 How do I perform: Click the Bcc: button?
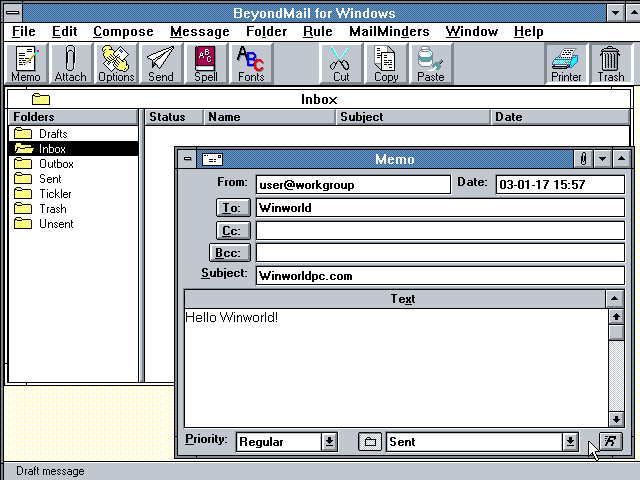pyautogui.click(x=229, y=253)
